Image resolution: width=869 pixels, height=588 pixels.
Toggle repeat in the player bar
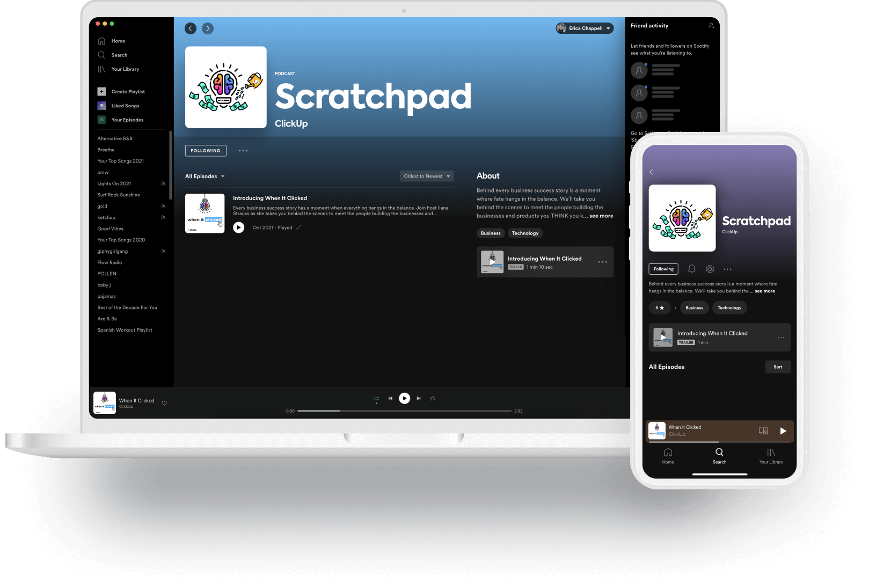(433, 399)
